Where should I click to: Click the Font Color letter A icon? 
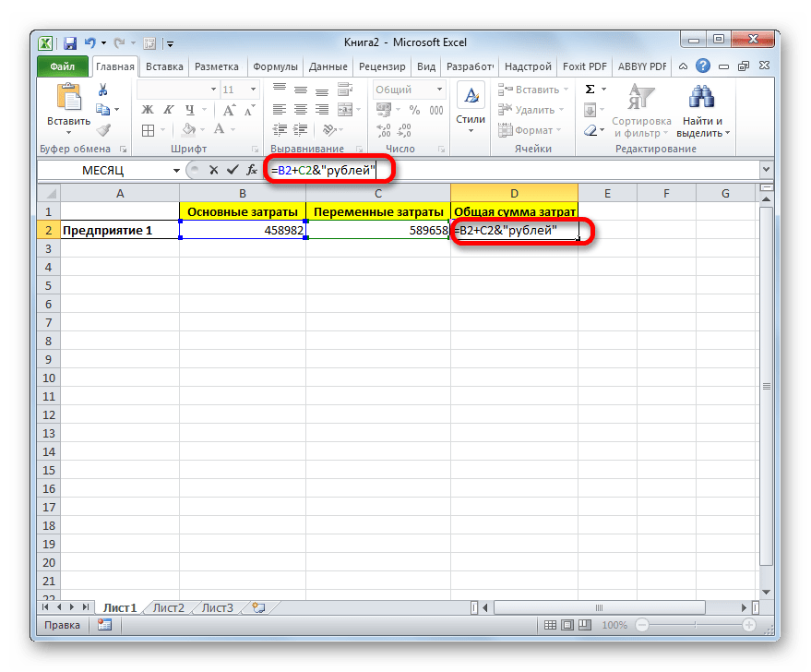point(220,129)
